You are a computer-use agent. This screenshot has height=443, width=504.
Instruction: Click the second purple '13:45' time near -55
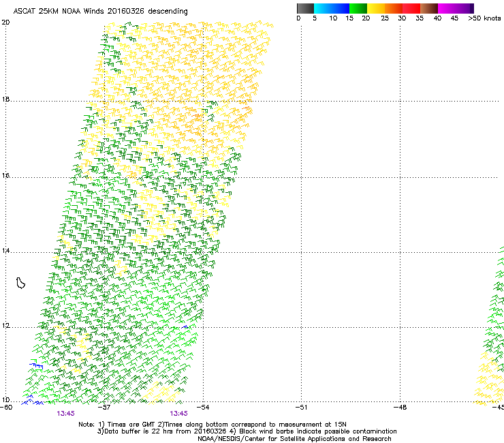point(178,414)
